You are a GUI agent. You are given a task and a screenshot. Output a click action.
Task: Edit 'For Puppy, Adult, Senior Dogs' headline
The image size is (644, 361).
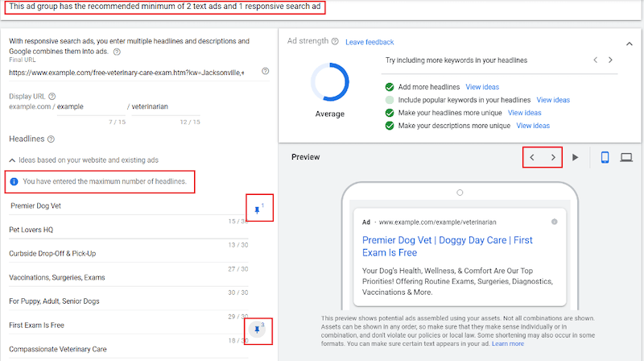tap(129, 301)
